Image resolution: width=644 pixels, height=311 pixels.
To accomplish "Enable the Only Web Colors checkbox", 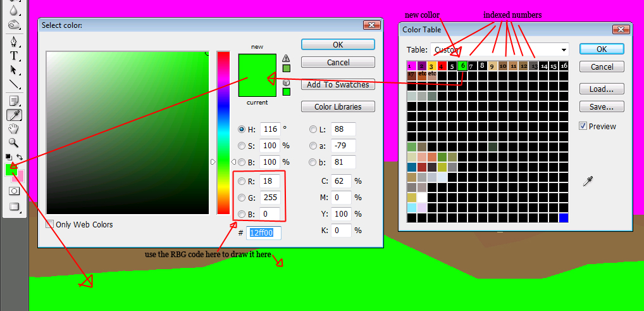I will pos(50,224).
